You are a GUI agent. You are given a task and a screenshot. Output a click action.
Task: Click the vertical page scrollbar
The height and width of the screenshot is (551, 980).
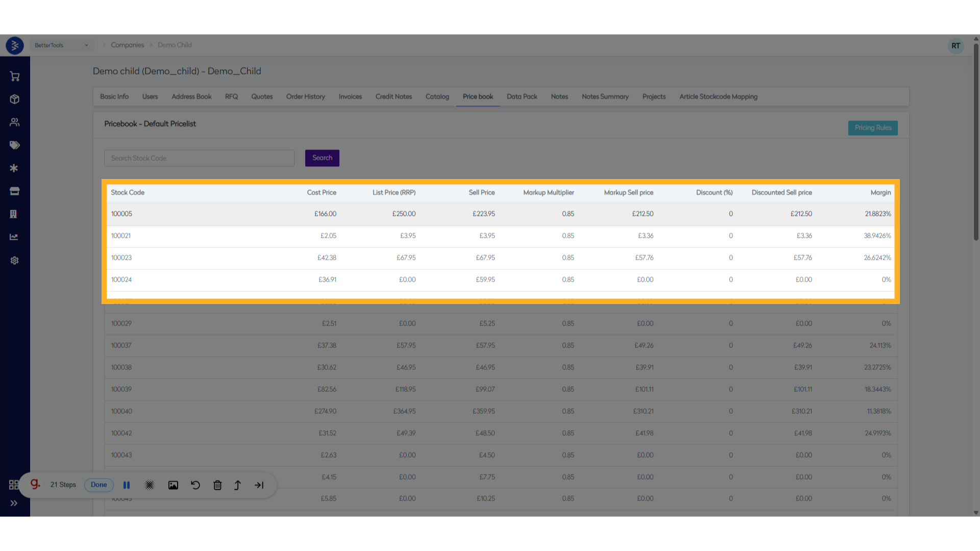coord(975,143)
